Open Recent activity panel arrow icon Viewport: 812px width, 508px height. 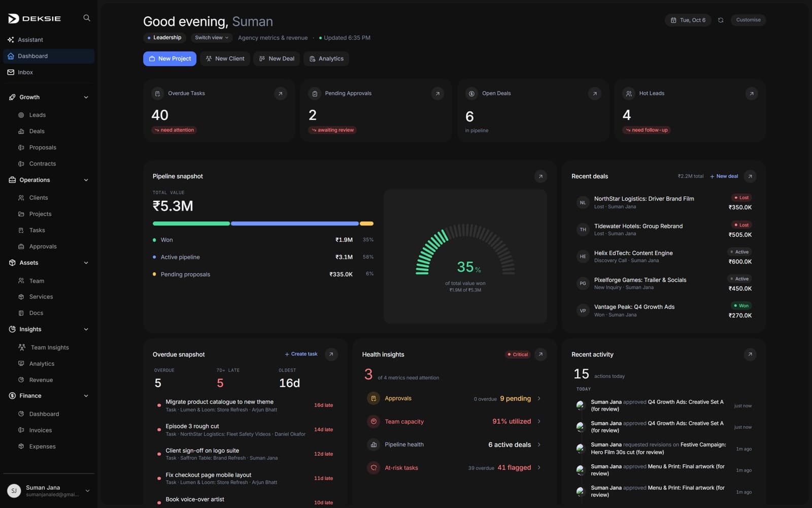pyautogui.click(x=750, y=354)
